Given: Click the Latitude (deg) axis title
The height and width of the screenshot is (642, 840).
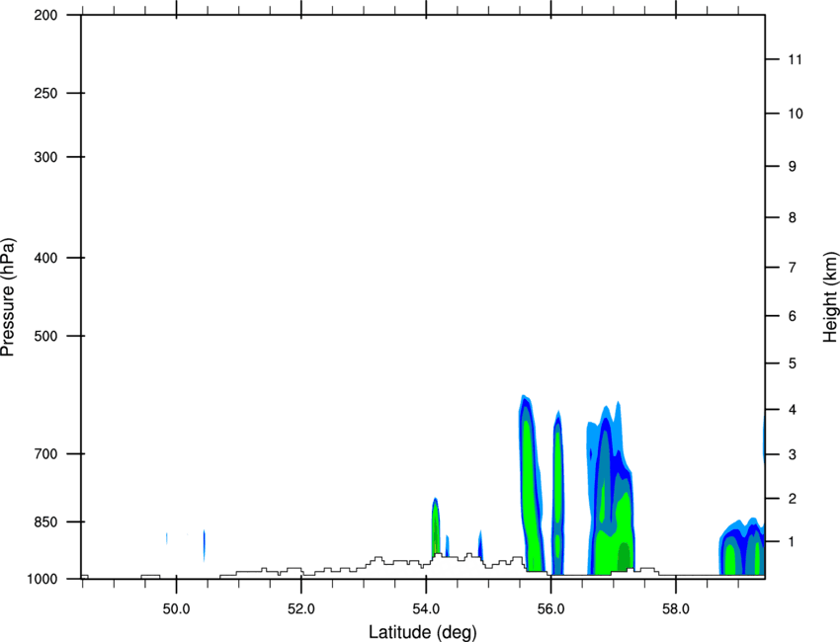Looking at the screenshot, I should click(x=422, y=632).
